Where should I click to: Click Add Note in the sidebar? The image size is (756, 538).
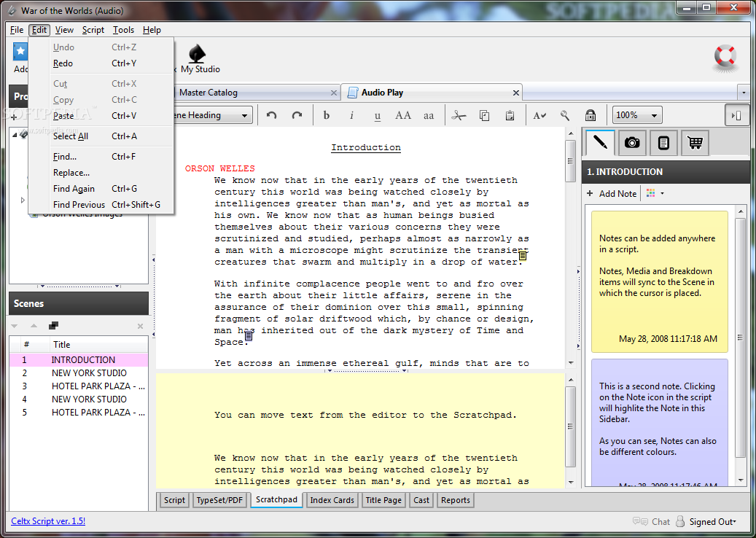[x=612, y=193]
